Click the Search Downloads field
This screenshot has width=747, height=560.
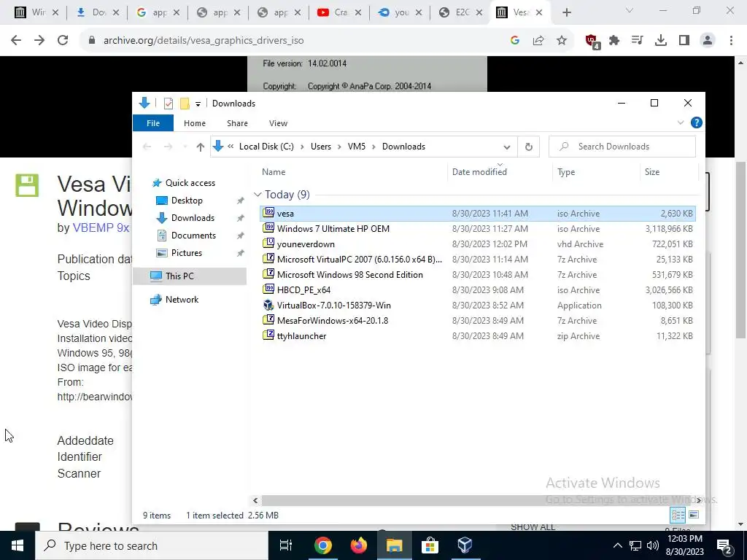tap(622, 147)
